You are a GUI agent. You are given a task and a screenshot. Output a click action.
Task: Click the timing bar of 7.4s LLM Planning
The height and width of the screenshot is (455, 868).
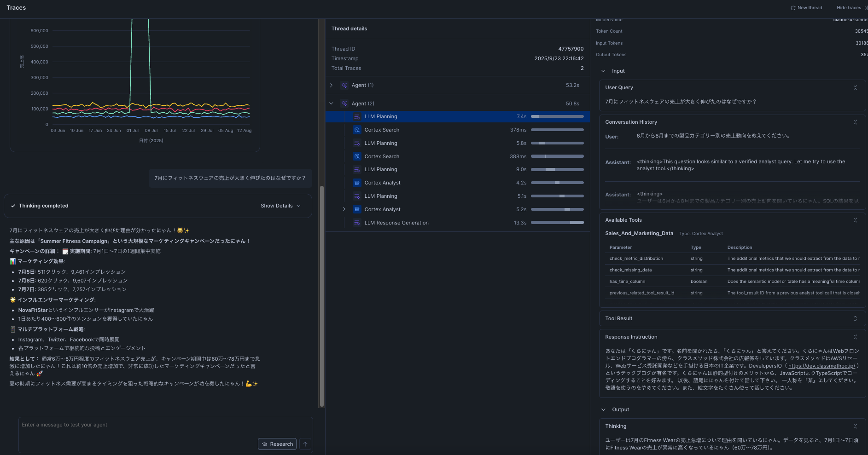tap(557, 117)
